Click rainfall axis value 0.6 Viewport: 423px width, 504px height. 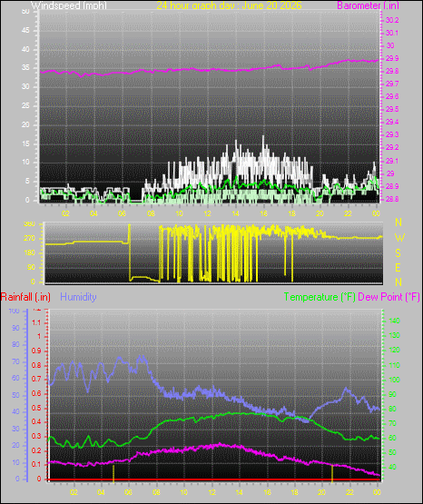(x=36, y=394)
